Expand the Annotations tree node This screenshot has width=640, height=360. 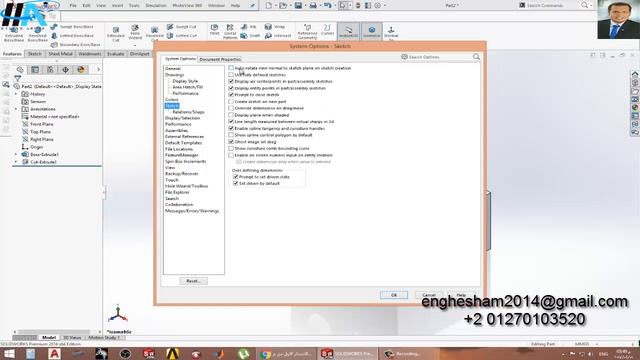[x=16, y=109]
